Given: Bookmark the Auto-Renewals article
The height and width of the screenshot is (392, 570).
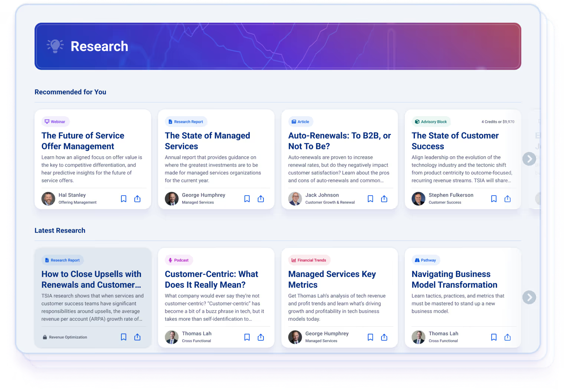Looking at the screenshot, I should [370, 199].
